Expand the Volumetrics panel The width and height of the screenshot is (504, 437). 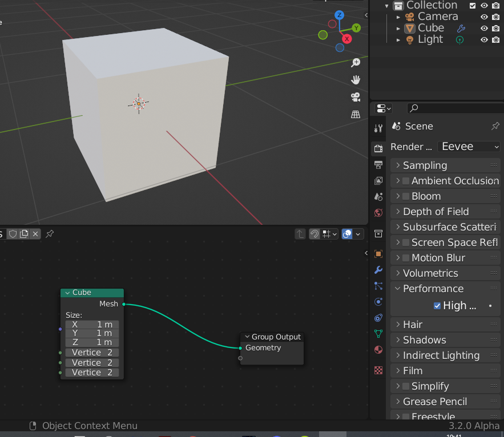445,273
